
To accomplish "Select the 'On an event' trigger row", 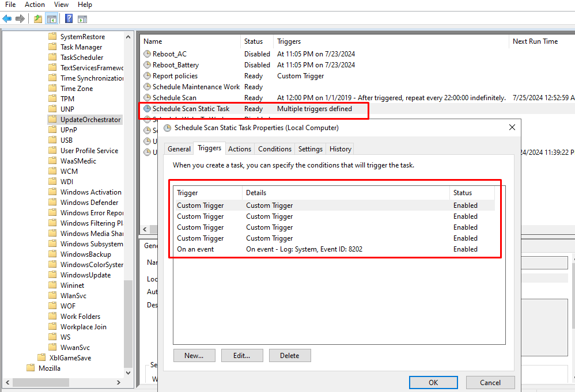I will (334, 249).
